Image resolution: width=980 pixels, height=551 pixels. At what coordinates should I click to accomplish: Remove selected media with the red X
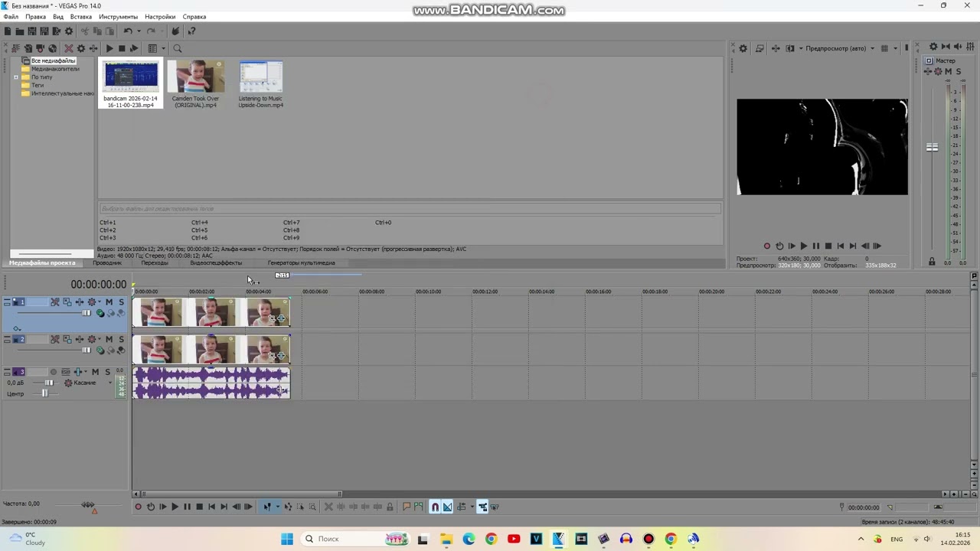(69, 48)
